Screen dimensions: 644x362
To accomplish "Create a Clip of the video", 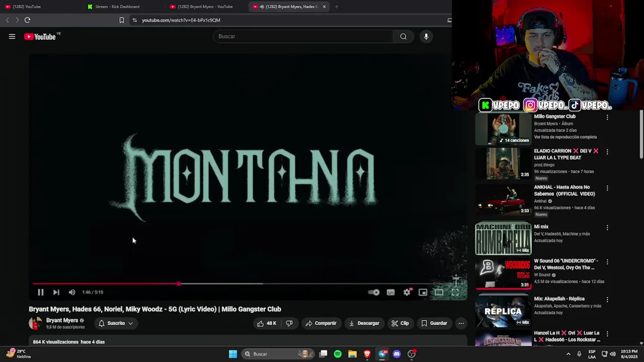I will coord(400,323).
